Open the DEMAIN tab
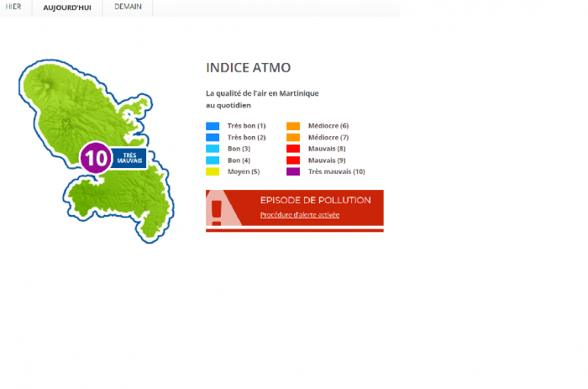Image resolution: width=588 pixels, height=389 pixels. [128, 7]
